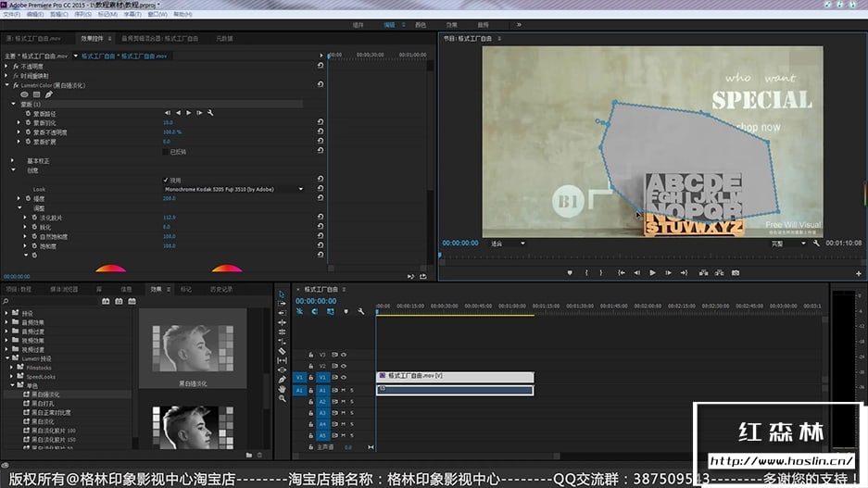
Task: Open the History tab in lower panel
Action: [220, 289]
